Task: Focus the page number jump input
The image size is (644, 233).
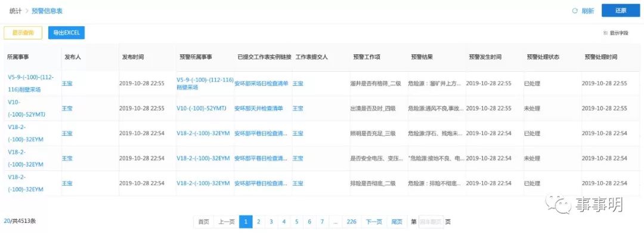Action: pos(431,222)
